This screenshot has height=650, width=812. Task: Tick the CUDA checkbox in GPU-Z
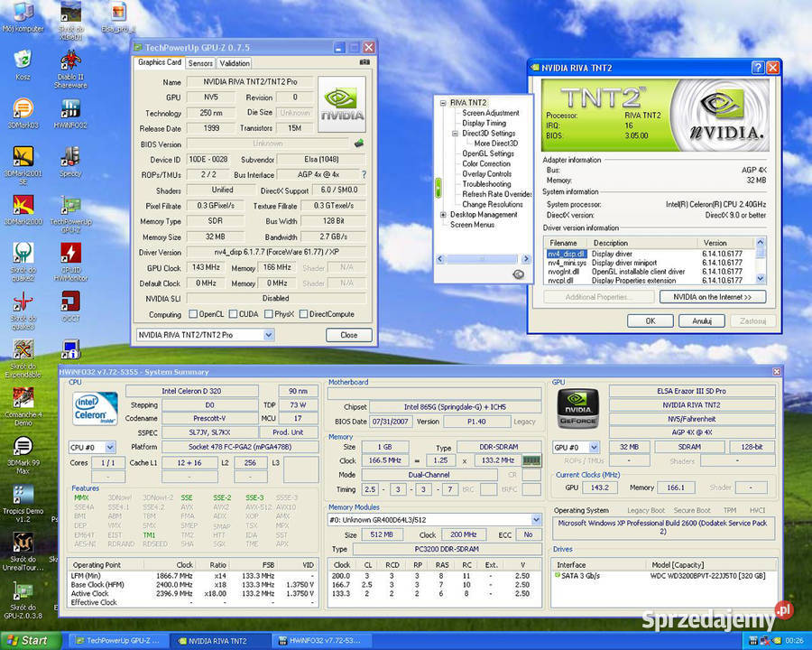point(233,313)
